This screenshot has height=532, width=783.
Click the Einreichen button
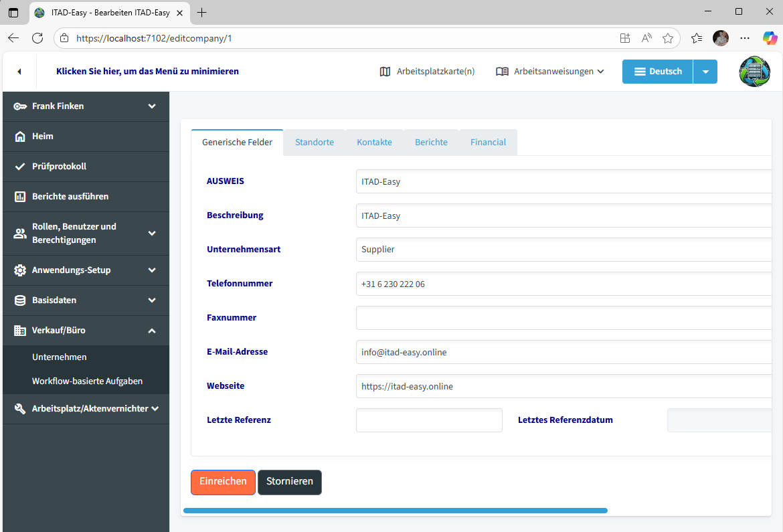click(x=224, y=482)
